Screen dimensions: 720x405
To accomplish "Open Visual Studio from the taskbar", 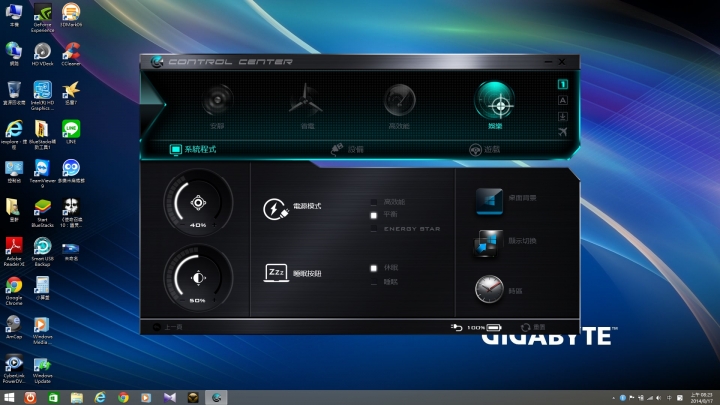I will [170, 398].
